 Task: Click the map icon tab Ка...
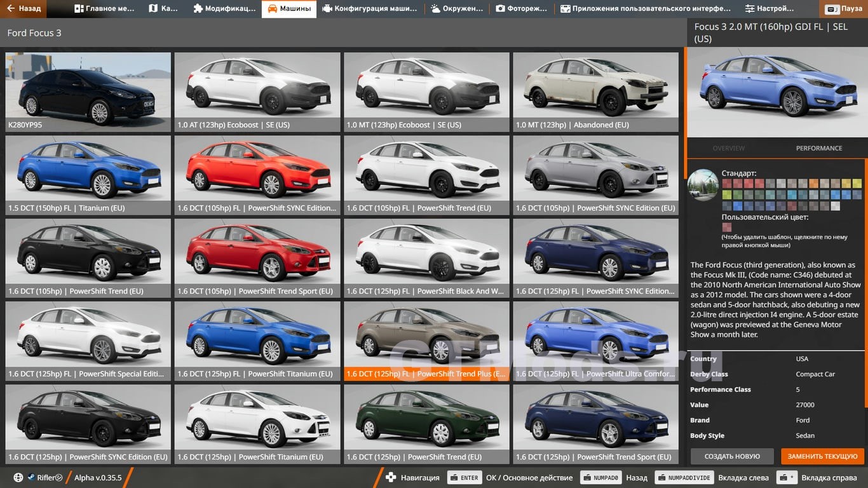click(163, 9)
